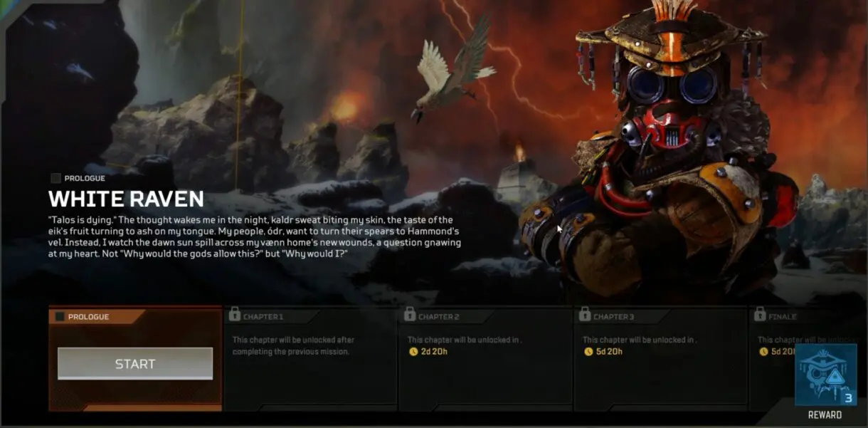Open the blue Bloodhound reward badge icon

(825, 375)
